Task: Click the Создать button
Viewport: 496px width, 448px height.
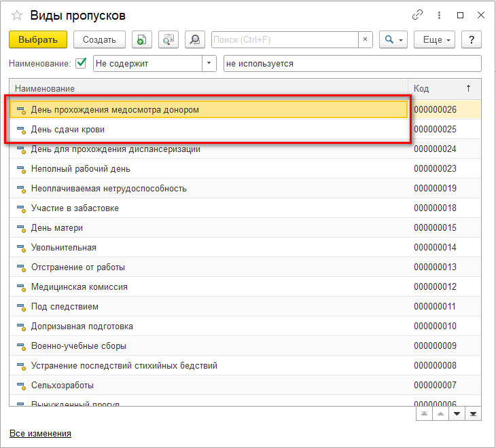Action: point(99,40)
